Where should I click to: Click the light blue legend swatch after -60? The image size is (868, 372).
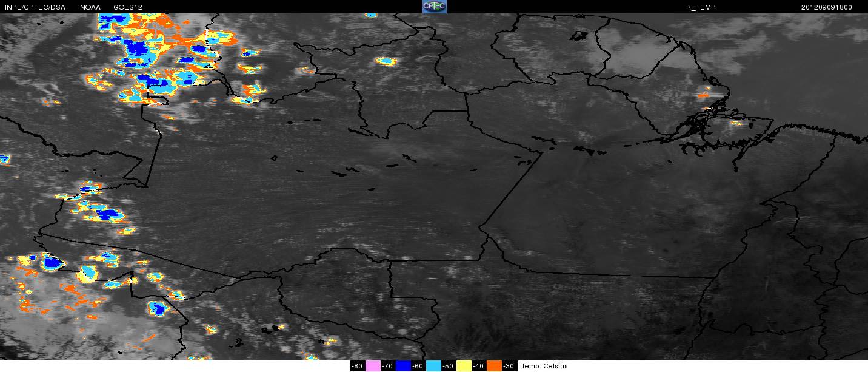433,366
